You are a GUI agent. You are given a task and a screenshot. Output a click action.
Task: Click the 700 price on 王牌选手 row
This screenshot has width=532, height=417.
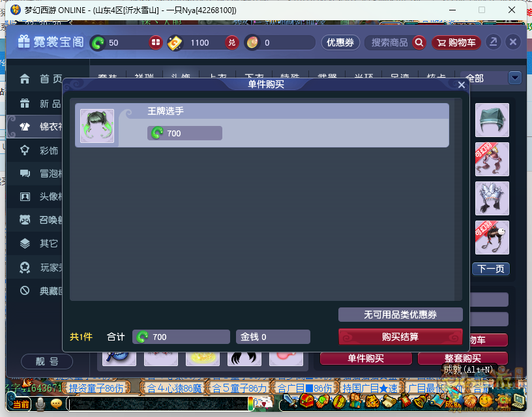(185, 133)
